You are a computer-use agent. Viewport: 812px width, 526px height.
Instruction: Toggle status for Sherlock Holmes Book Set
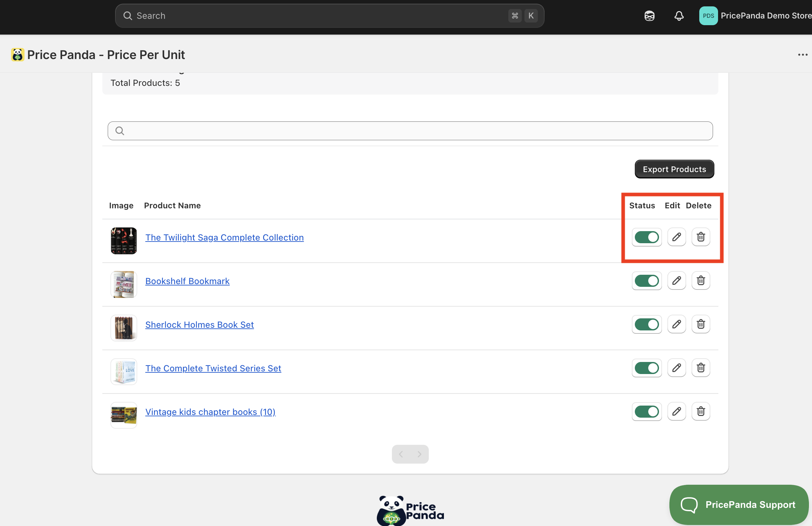(x=647, y=324)
